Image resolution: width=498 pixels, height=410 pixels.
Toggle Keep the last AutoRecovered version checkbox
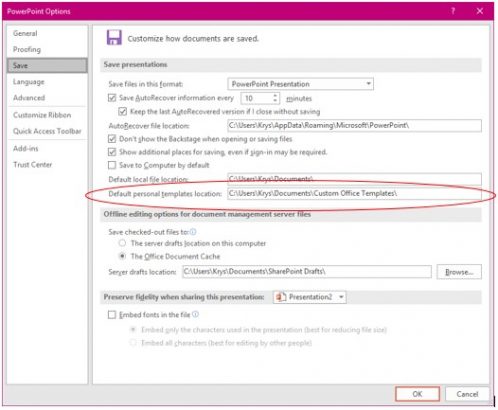(123, 111)
